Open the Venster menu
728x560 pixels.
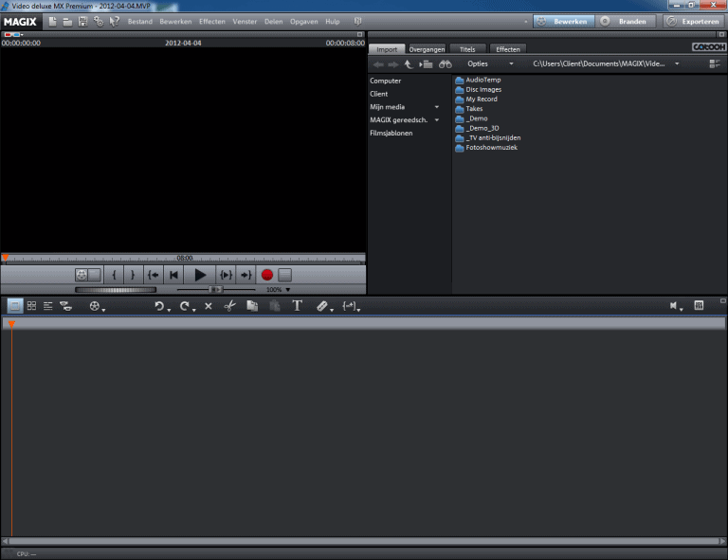(245, 22)
